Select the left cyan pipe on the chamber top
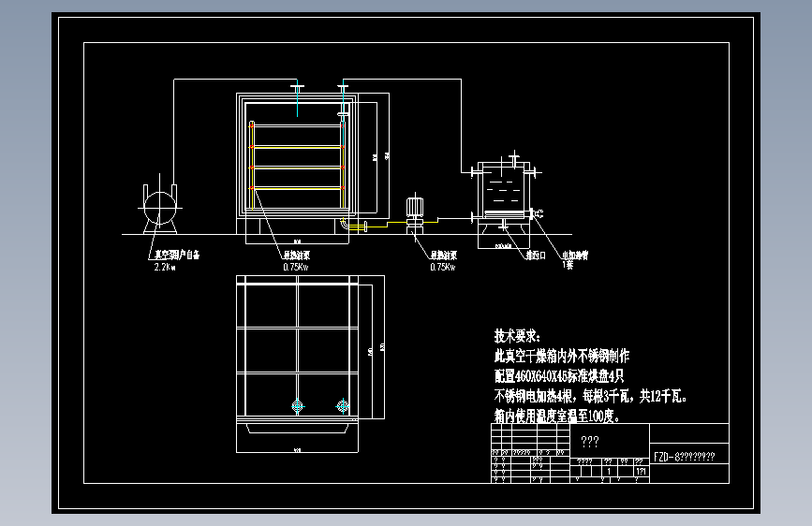The image size is (812, 526). 297,98
